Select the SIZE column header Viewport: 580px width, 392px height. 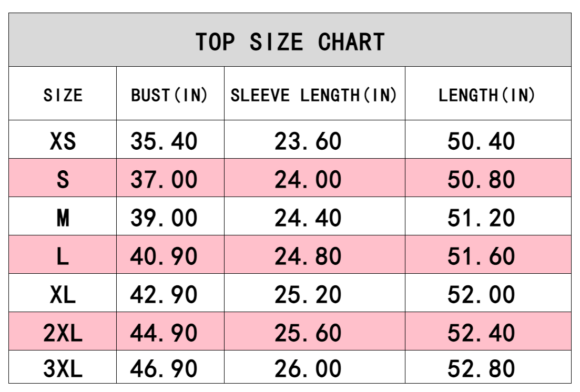[x=63, y=95]
